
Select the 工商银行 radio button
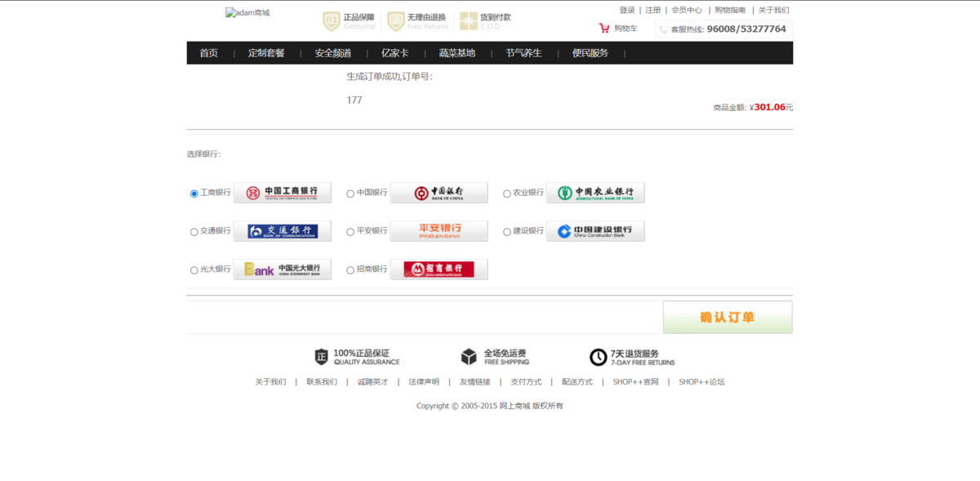(x=194, y=194)
